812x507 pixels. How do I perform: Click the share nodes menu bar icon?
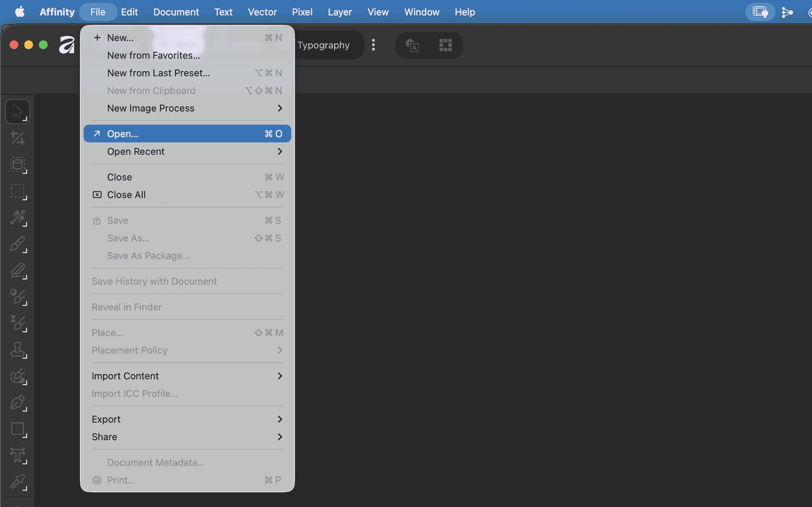click(788, 12)
